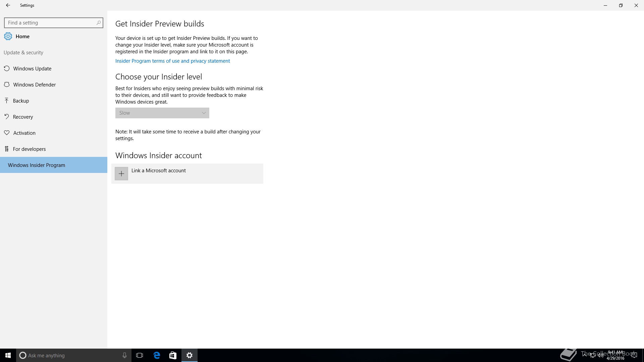The image size is (644, 362).
Task: Click the Windows Update refresh icon
Action: (x=7, y=68)
